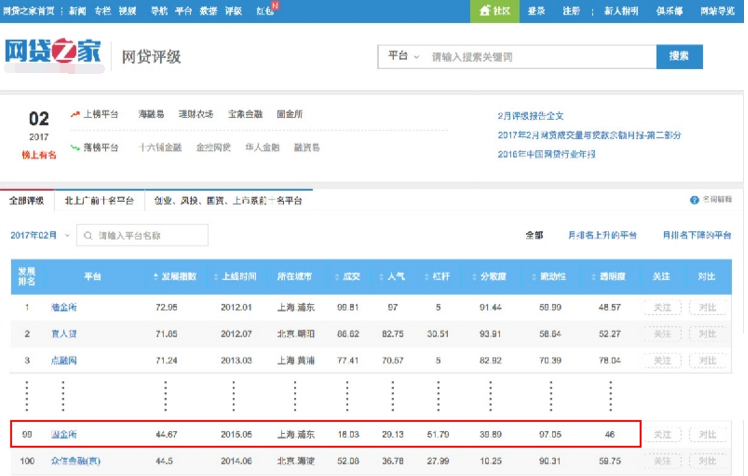The width and height of the screenshot is (748, 476).
Task: Click the 落榜平台 falling trend icon
Action: [75, 148]
